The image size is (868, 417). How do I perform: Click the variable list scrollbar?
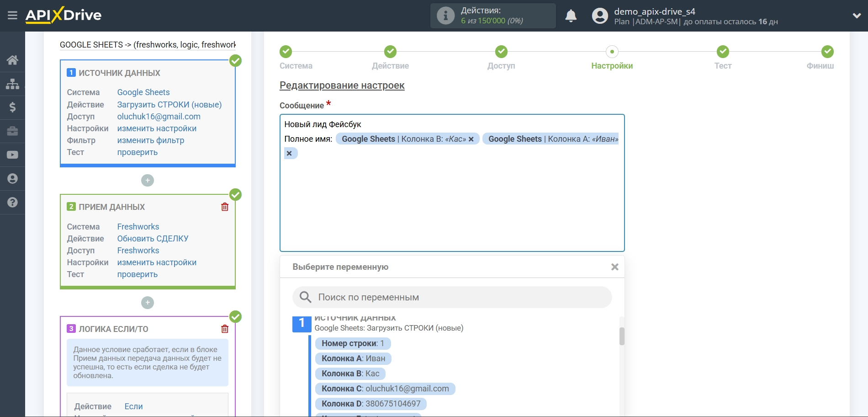pyautogui.click(x=622, y=337)
